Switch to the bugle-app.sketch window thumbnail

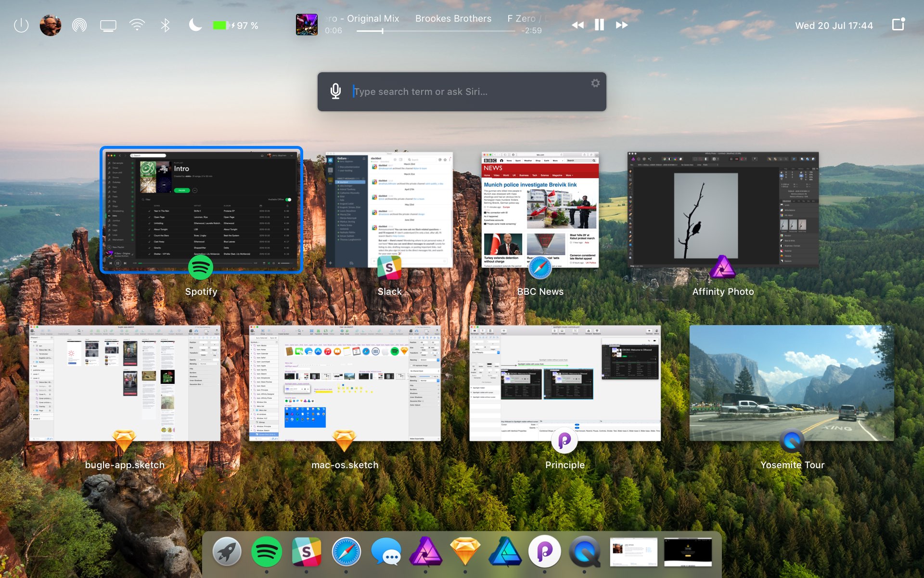pos(125,383)
